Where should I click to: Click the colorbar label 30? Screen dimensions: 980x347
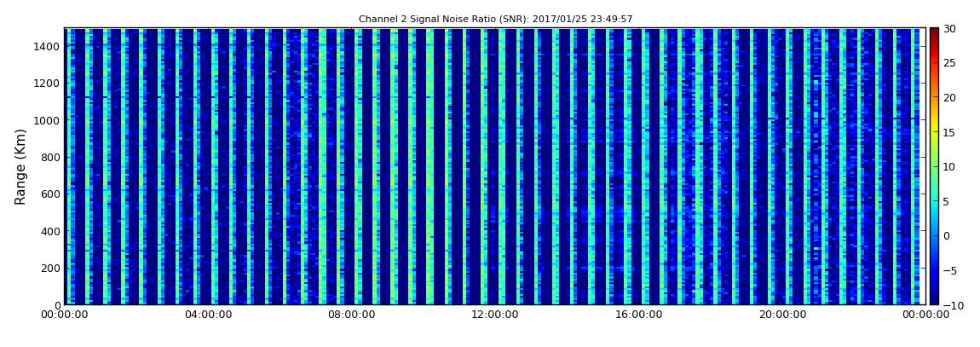coord(949,29)
